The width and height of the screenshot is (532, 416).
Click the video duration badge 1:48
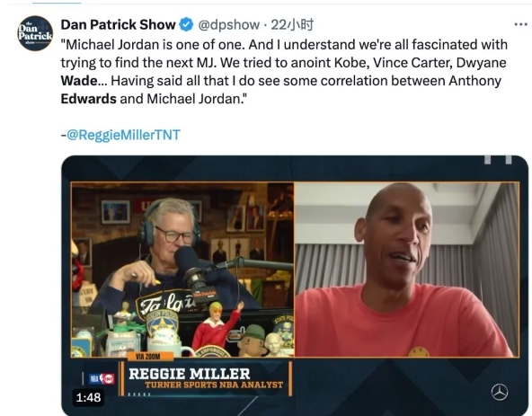pos(88,397)
